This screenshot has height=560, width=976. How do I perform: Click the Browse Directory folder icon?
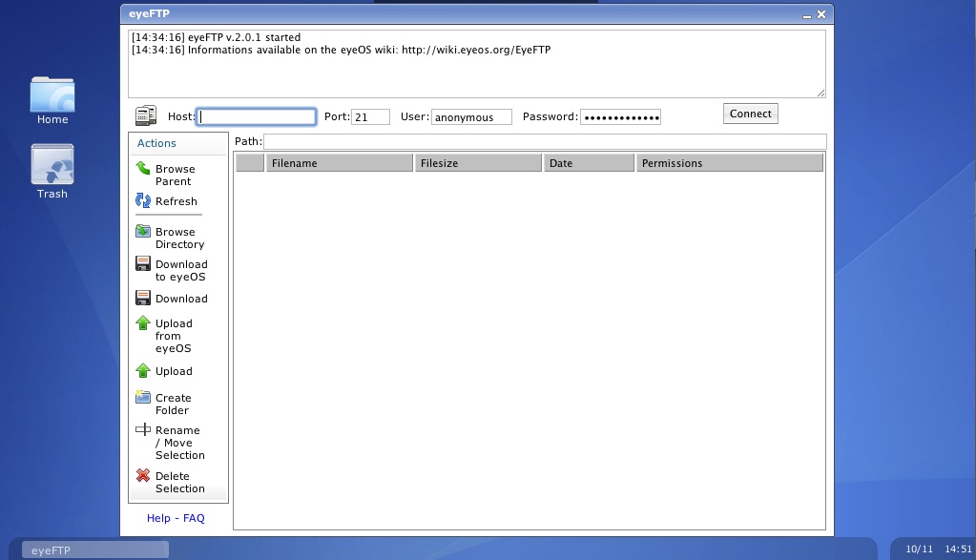(143, 231)
